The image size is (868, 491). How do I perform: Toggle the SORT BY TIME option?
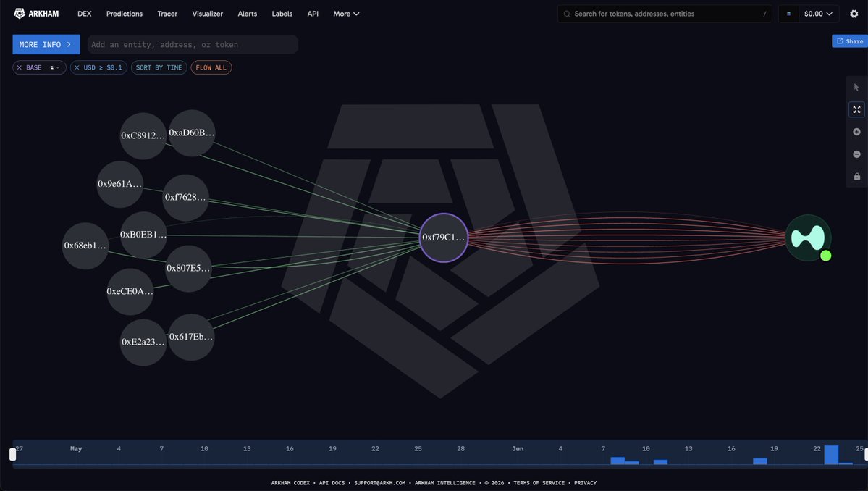[159, 67]
